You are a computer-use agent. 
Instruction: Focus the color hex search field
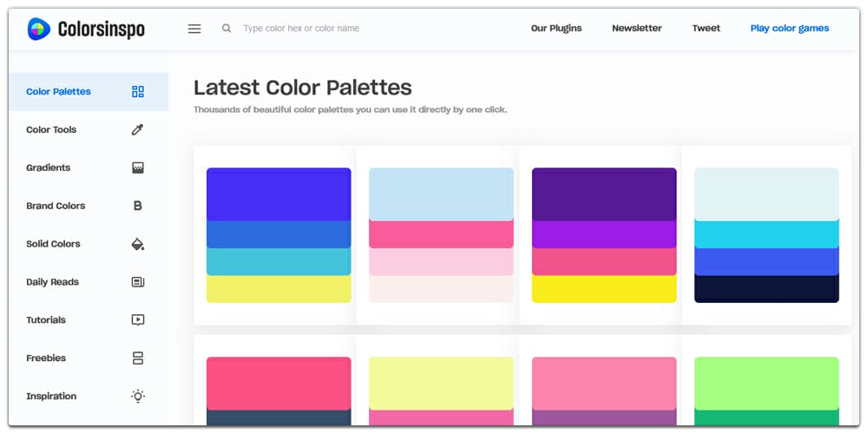(x=301, y=29)
